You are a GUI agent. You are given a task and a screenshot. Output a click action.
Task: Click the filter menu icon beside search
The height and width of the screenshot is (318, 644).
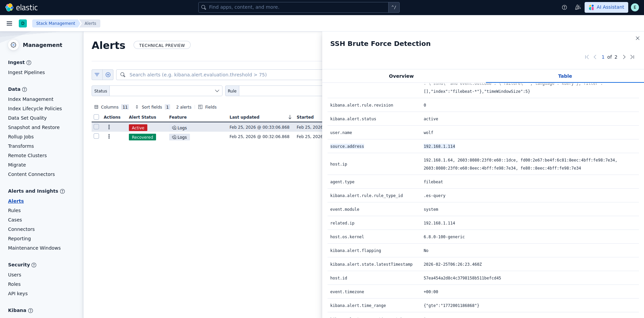point(97,75)
